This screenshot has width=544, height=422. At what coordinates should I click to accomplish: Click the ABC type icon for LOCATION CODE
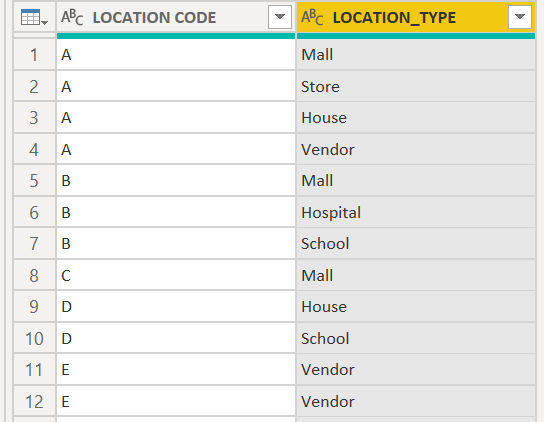pos(72,17)
